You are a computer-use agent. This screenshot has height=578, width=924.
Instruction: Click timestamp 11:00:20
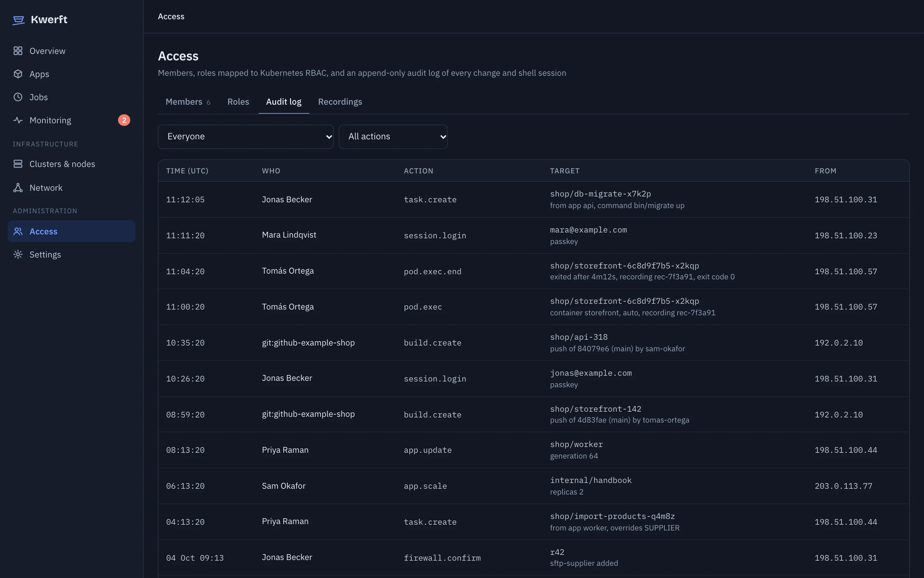(185, 307)
